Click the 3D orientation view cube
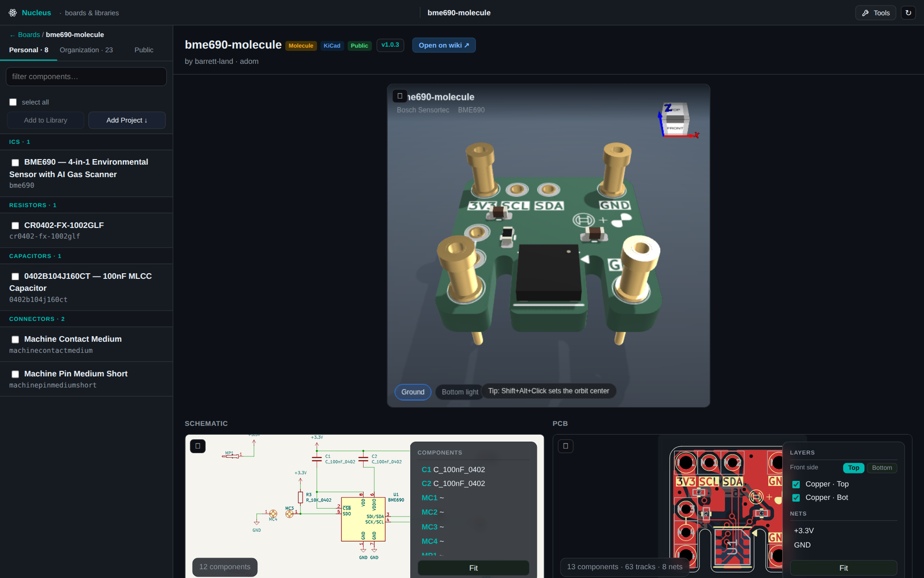Image resolution: width=924 pixels, height=578 pixels. (x=675, y=119)
